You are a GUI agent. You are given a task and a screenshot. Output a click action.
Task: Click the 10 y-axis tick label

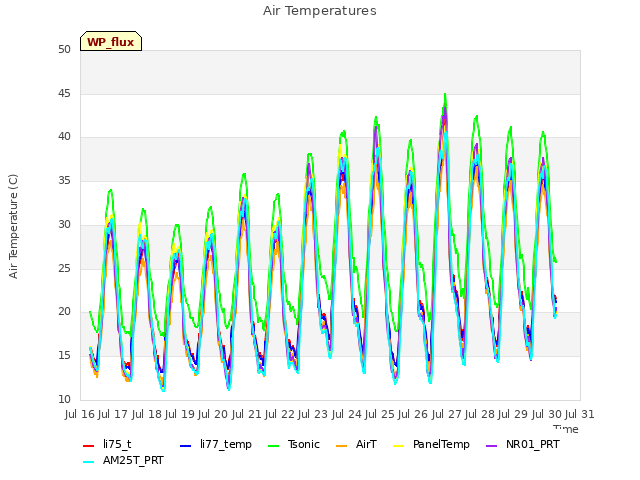(x=64, y=399)
